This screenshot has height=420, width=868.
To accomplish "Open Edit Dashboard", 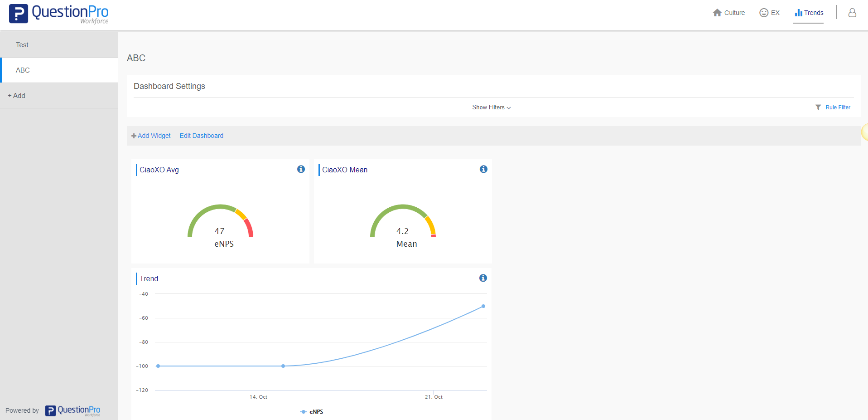I will (x=201, y=136).
